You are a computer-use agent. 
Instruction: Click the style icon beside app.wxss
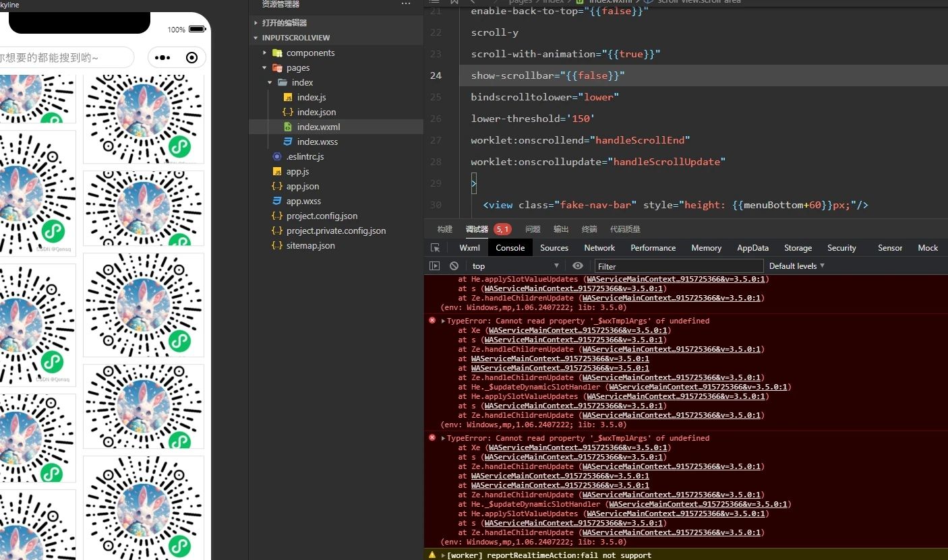point(277,201)
